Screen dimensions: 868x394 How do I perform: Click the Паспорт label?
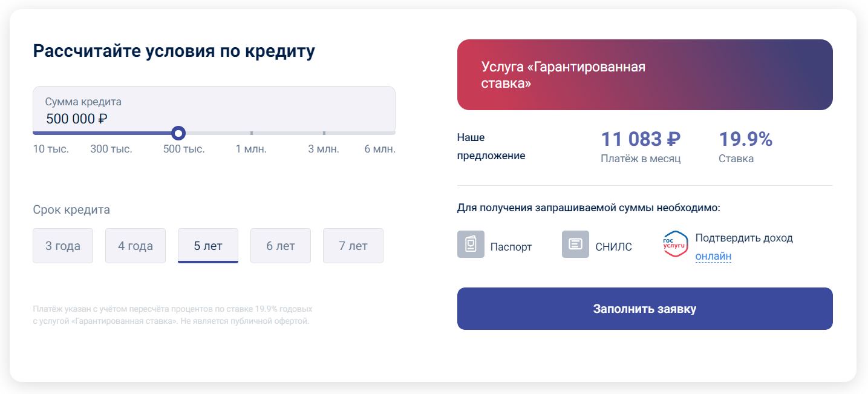(x=511, y=247)
